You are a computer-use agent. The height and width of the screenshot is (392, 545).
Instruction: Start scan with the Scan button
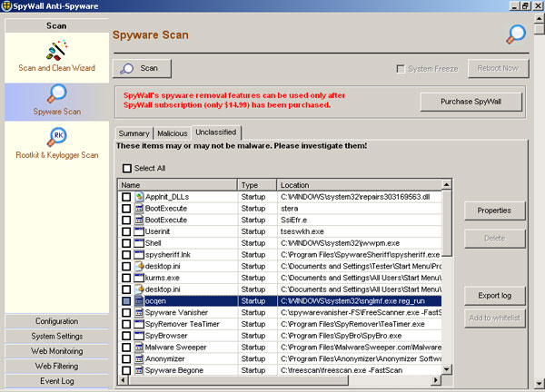pos(143,68)
